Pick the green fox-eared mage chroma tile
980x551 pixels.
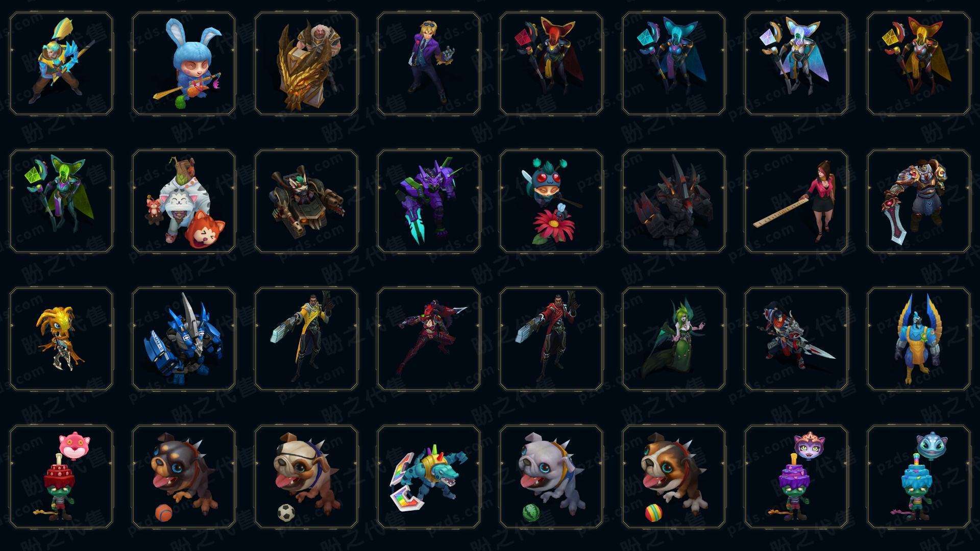click(61, 201)
